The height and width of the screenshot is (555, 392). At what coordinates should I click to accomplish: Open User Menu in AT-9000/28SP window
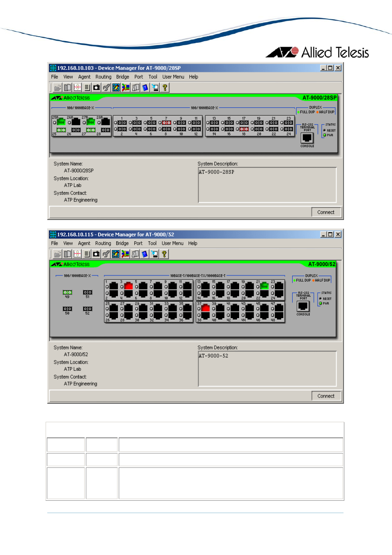(x=173, y=77)
